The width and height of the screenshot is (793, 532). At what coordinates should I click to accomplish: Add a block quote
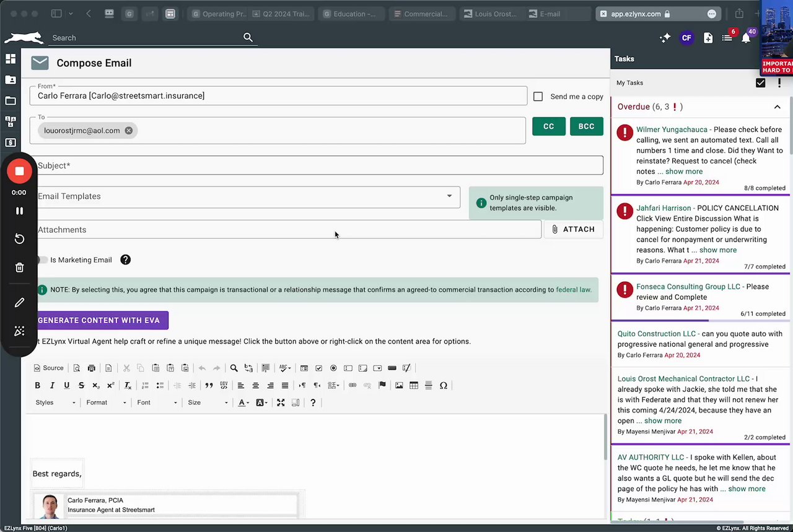click(209, 385)
